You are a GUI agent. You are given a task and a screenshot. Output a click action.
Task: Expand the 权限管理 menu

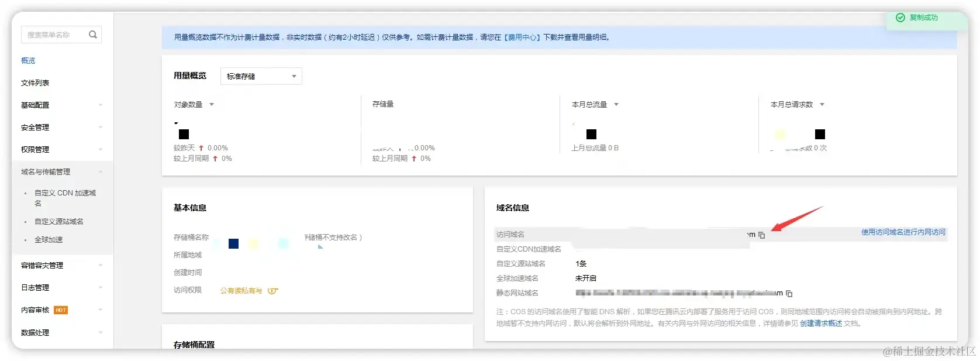[61, 149]
